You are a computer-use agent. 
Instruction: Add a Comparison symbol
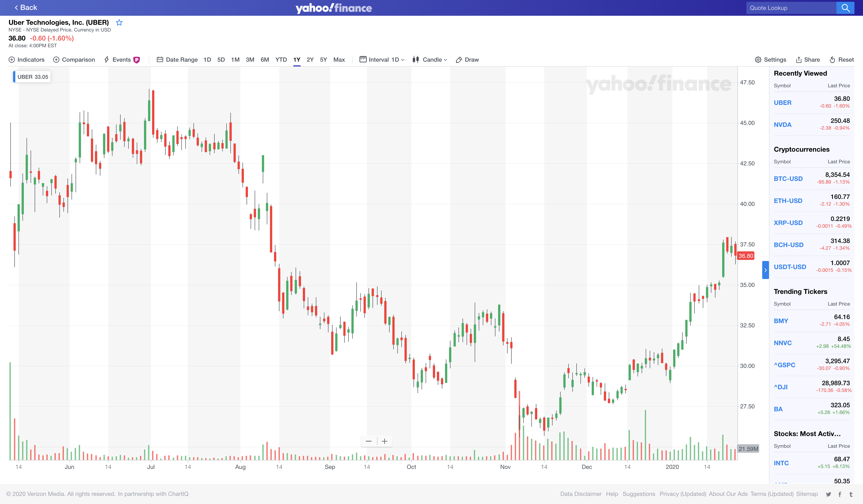pyautogui.click(x=74, y=60)
